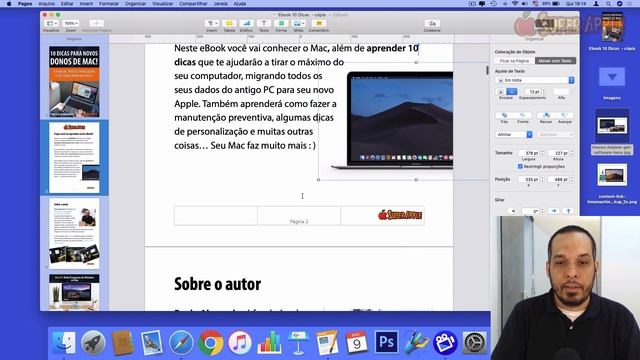Launch Safari from the Dock
Image resolution: width=640 pixels, height=360 pixels.
[181, 342]
